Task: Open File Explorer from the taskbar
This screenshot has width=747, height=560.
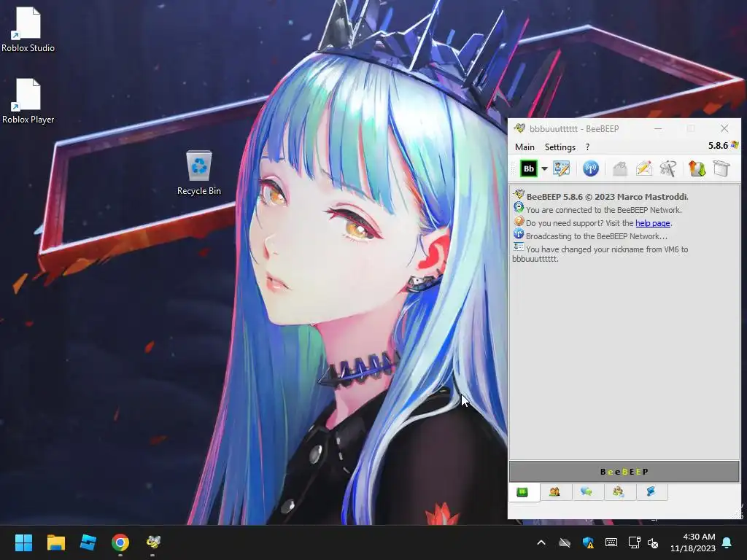Action: point(55,542)
